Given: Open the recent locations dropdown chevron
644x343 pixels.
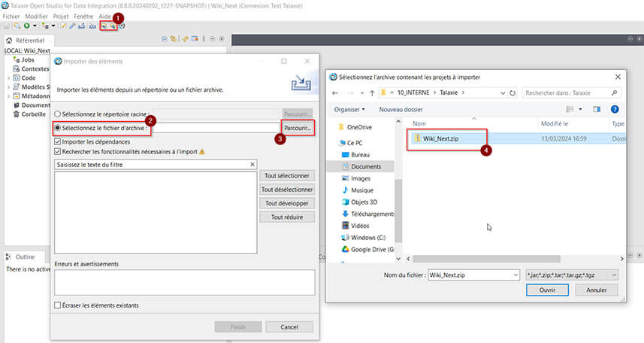Looking at the screenshot, I should coord(362,93).
